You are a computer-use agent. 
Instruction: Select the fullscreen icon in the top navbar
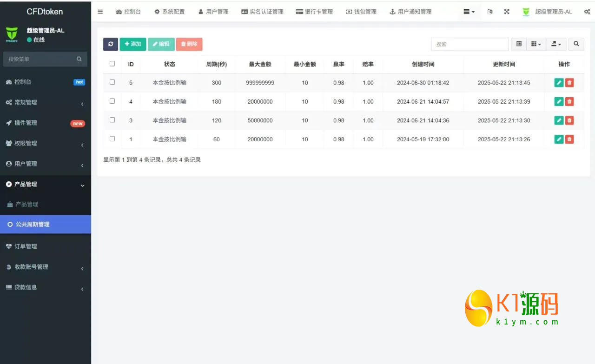tap(506, 12)
